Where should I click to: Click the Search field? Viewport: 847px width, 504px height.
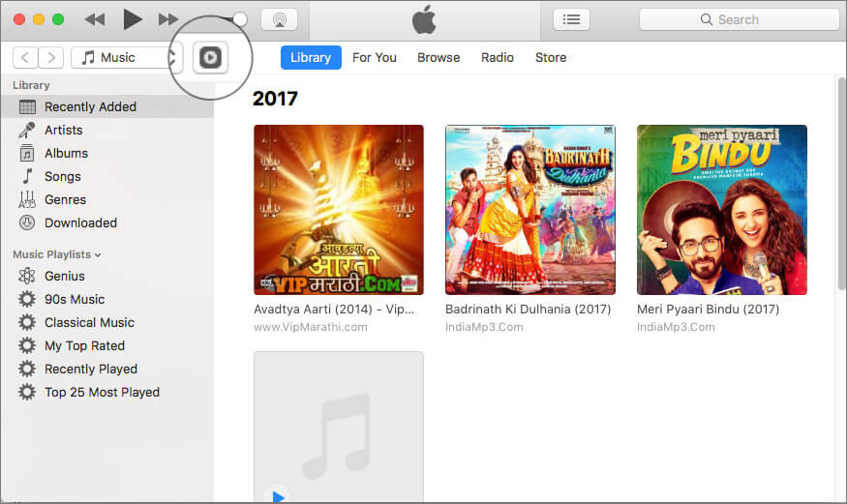pos(739,20)
